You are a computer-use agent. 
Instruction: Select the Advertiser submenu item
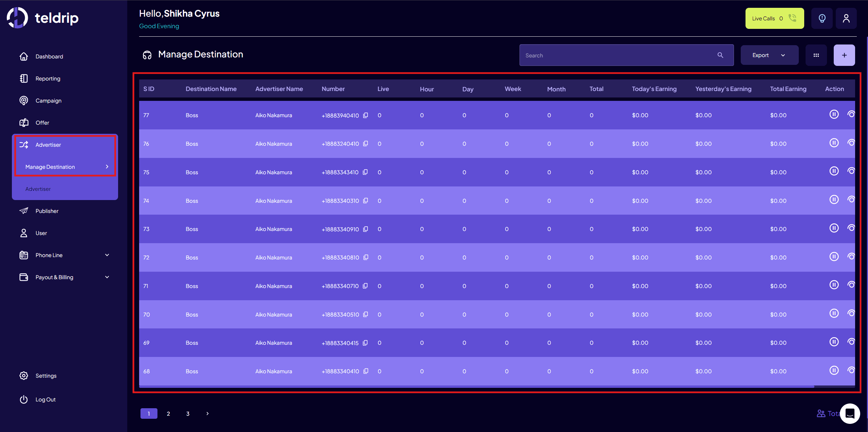pos(38,189)
